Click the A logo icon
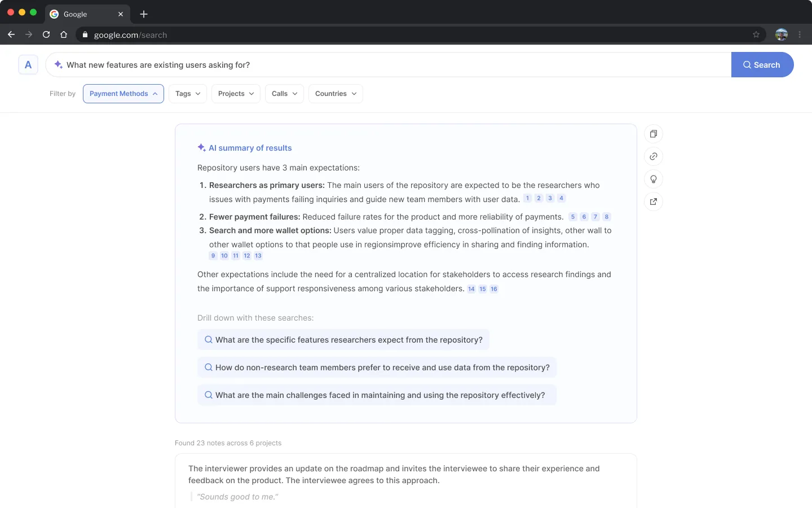This screenshot has height=508, width=812. click(28, 65)
